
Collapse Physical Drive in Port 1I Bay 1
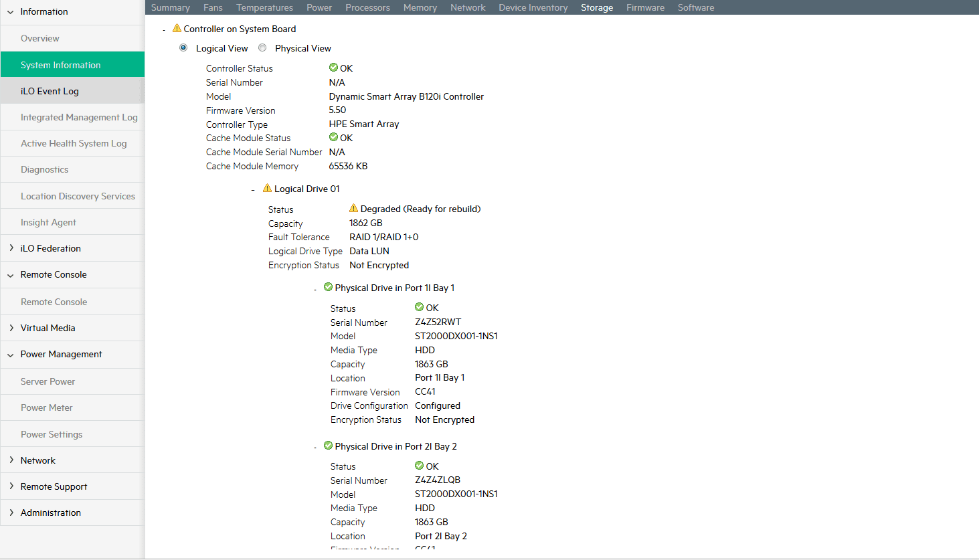tap(315, 289)
